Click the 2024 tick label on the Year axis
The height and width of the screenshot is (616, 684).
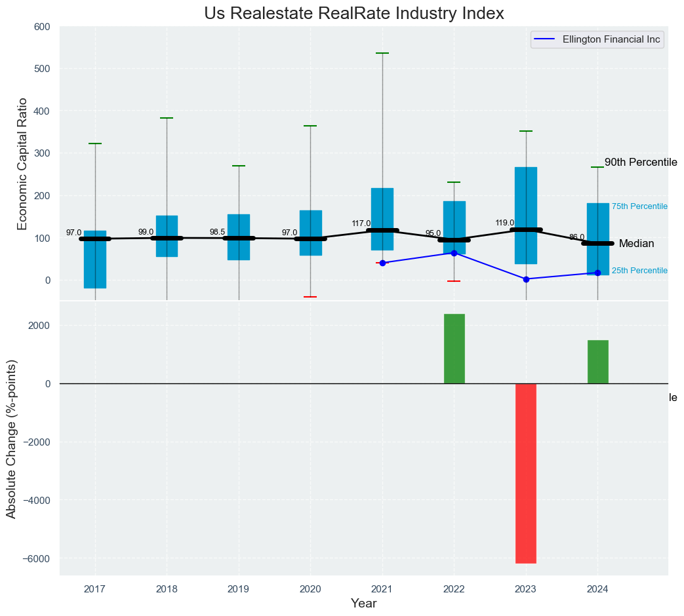(x=597, y=589)
